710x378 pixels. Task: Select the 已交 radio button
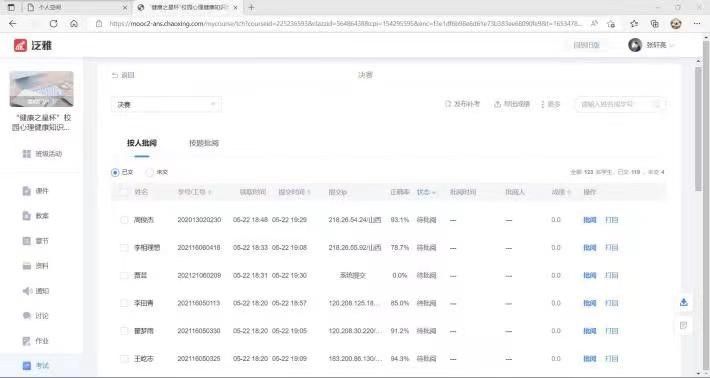pos(115,172)
